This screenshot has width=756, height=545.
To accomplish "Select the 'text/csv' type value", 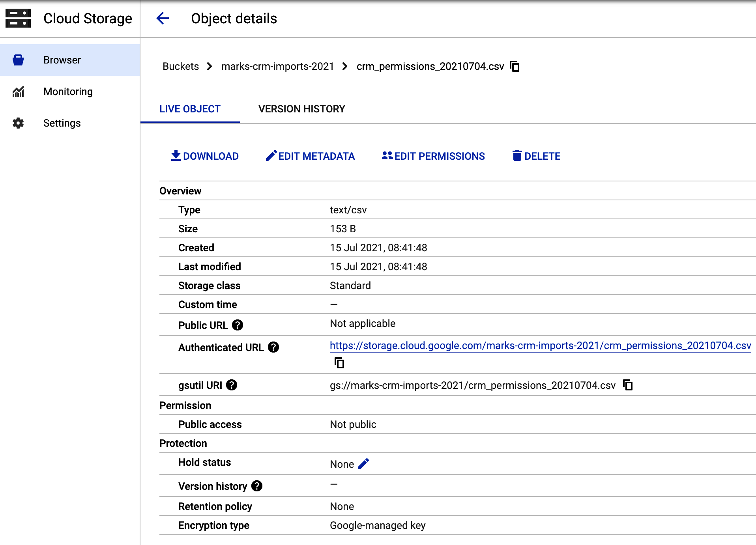I will [348, 210].
